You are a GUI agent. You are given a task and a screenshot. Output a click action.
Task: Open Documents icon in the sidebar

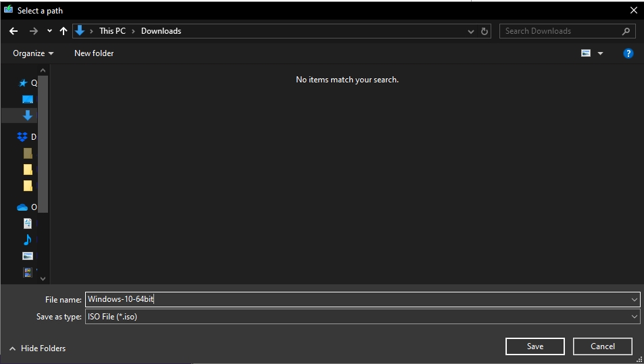(28, 224)
